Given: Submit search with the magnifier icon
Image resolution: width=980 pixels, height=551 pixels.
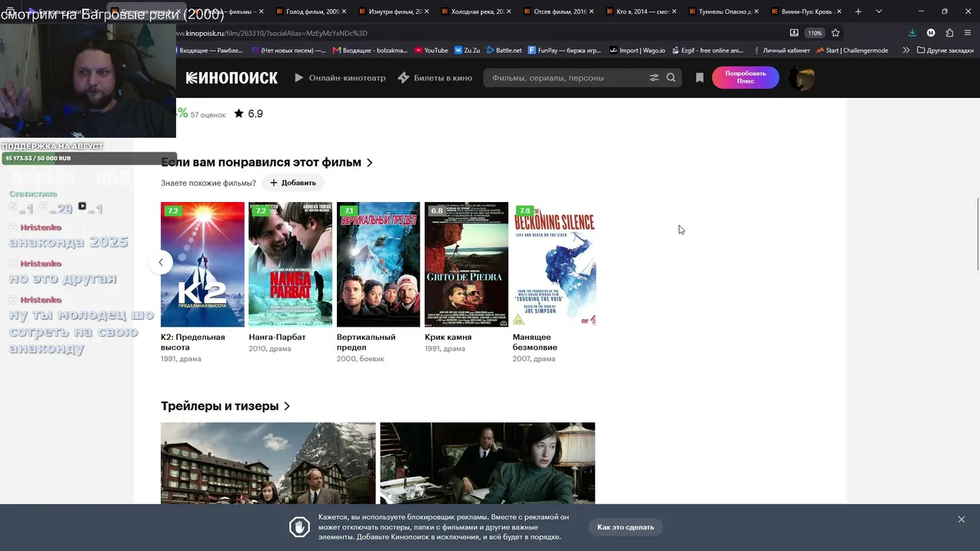Looking at the screenshot, I should point(671,77).
